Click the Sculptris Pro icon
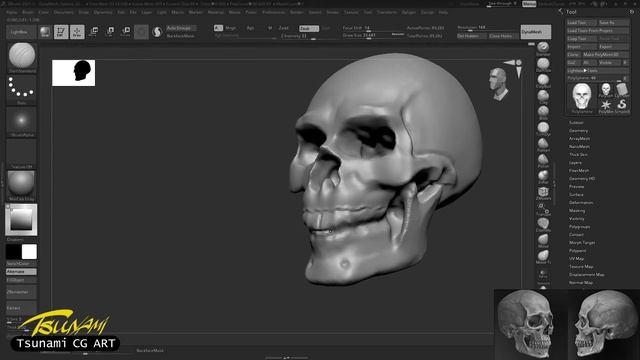This screenshot has width=640, height=360. pyautogui.click(x=157, y=32)
